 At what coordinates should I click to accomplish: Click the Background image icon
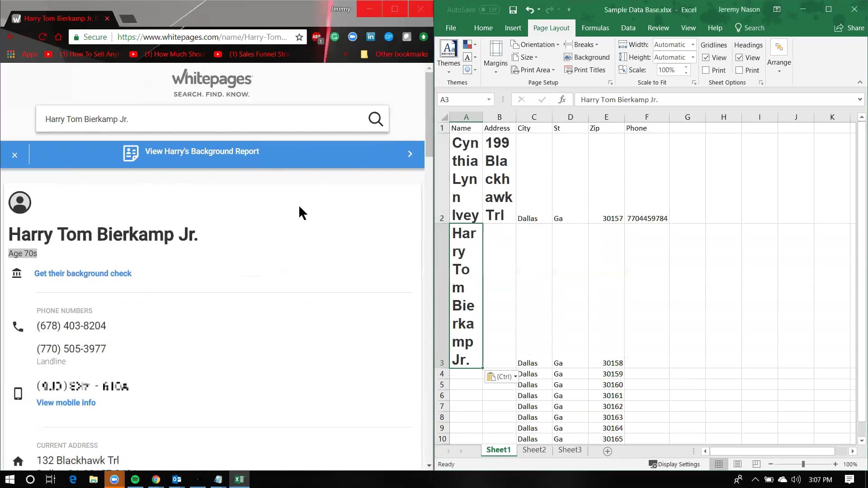click(x=568, y=57)
